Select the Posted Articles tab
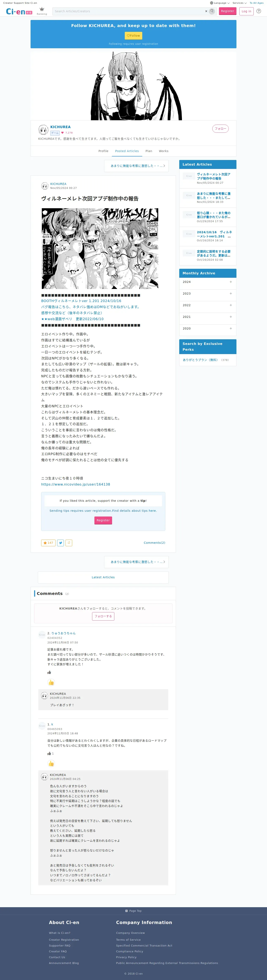267x980 pixels. click(x=127, y=151)
